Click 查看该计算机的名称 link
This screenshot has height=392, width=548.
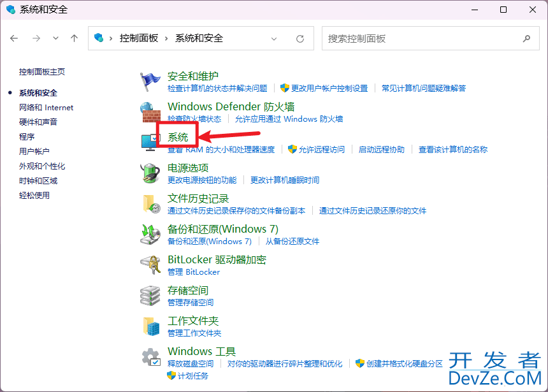point(453,150)
